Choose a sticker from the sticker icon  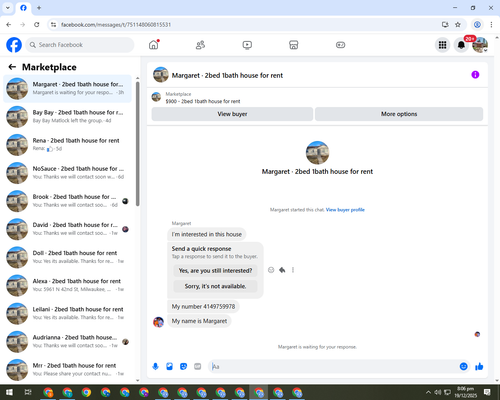pyautogui.click(x=183, y=367)
